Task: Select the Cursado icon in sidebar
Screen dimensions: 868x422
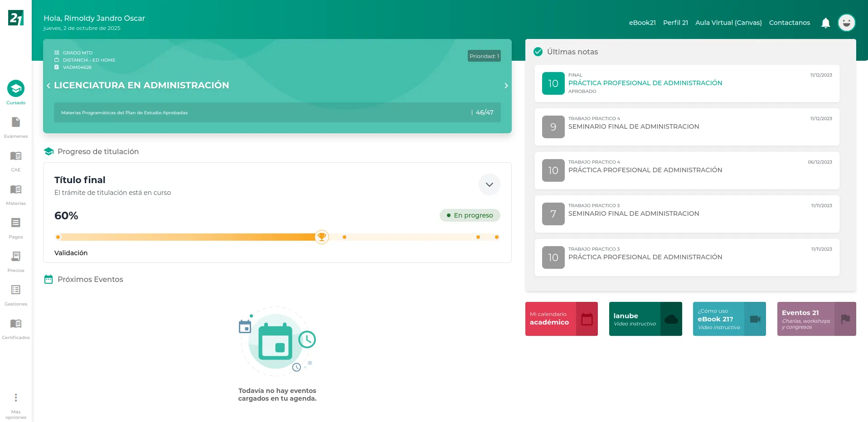Action: [16, 88]
